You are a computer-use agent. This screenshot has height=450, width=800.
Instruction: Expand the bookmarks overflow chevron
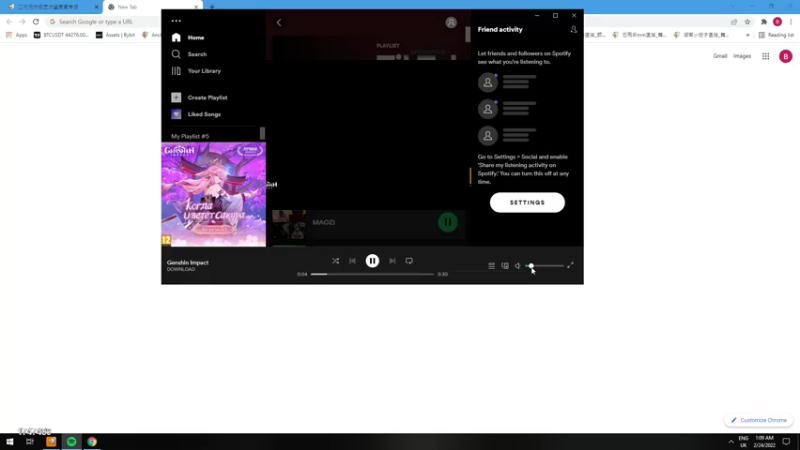pos(747,35)
